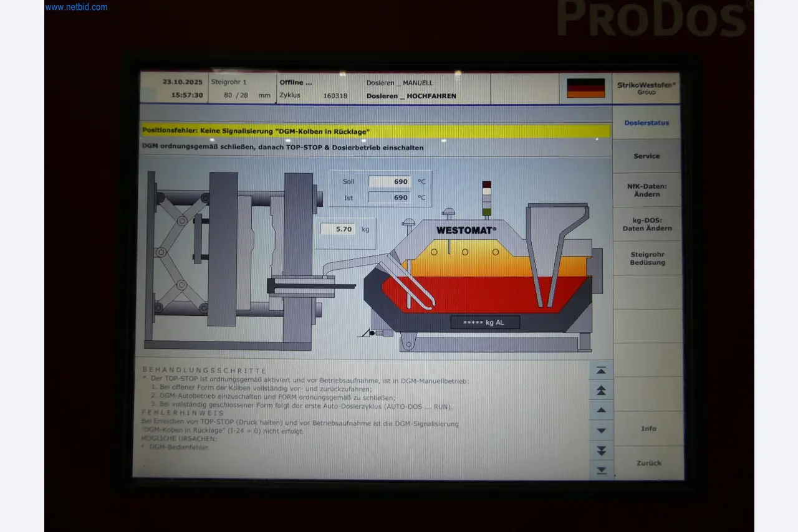798x532 pixels.
Task: Edit the 5.70 kg dosing weight field
Action: point(338,229)
